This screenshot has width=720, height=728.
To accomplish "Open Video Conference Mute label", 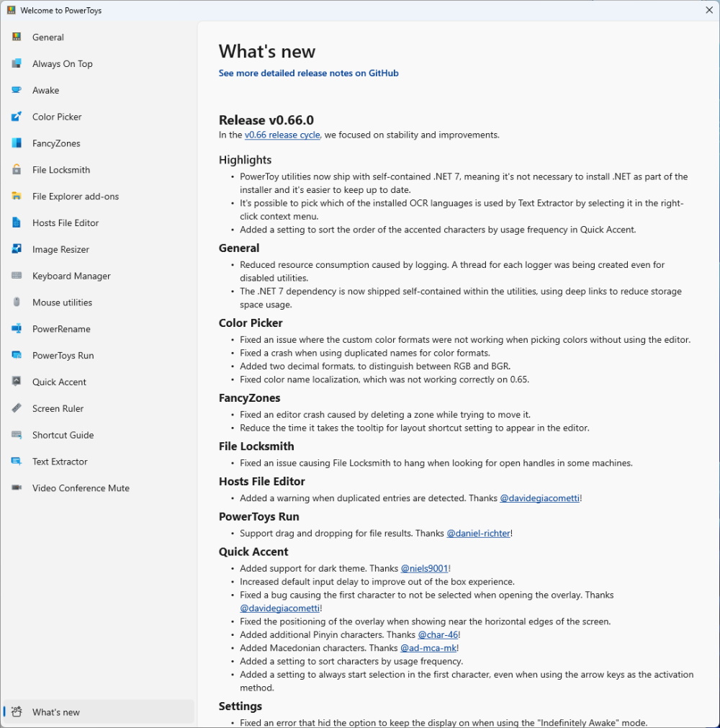I will [81, 488].
